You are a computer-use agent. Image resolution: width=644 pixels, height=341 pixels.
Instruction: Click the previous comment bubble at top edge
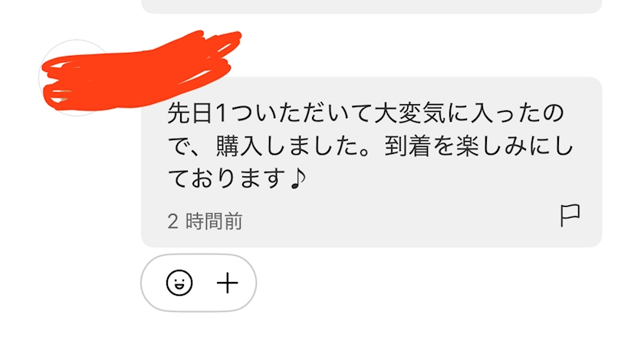click(x=372, y=6)
